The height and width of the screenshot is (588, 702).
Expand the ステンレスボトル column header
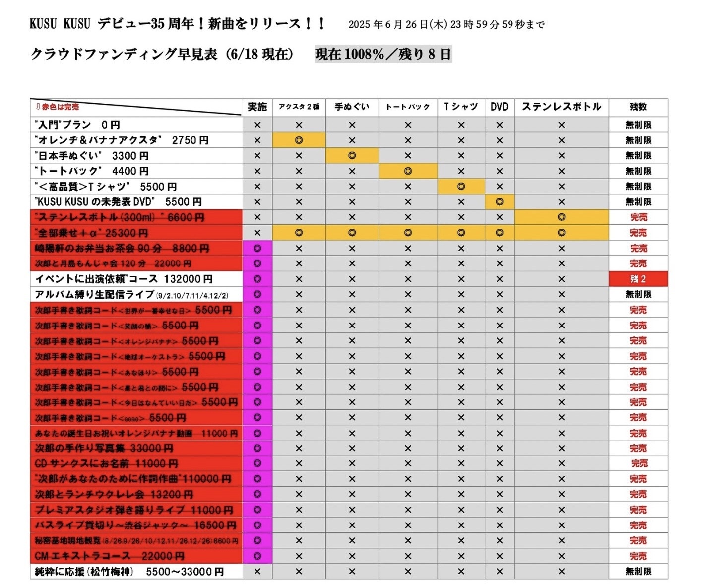(x=561, y=106)
